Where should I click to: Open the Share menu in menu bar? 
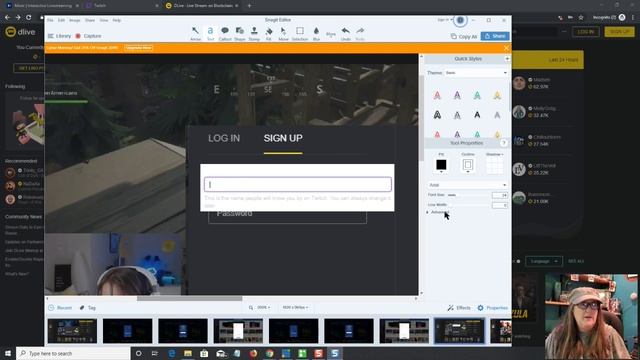pyautogui.click(x=90, y=20)
